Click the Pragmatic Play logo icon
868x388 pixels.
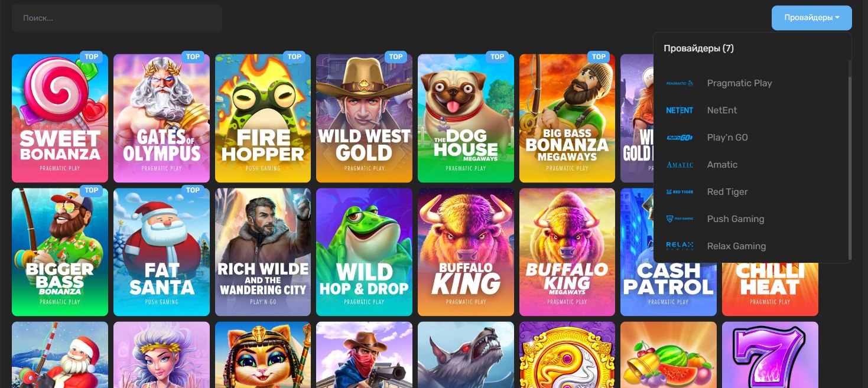click(x=680, y=83)
